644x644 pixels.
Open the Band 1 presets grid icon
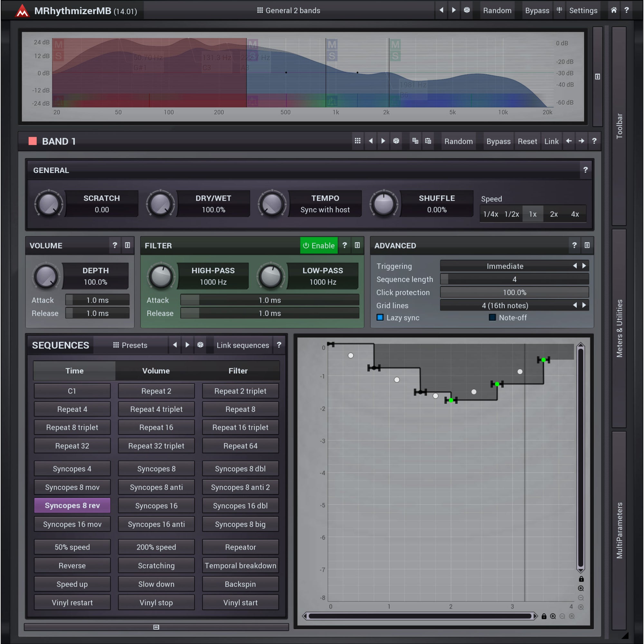[357, 141]
